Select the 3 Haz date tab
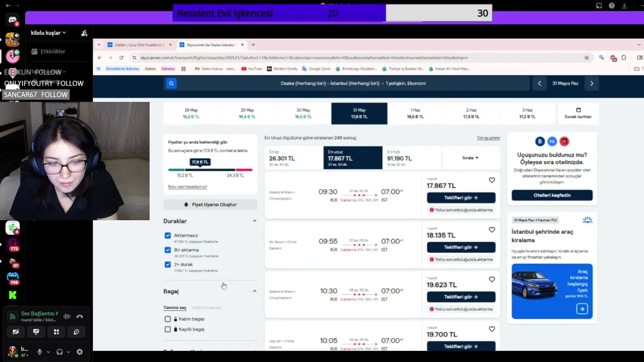 click(527, 113)
